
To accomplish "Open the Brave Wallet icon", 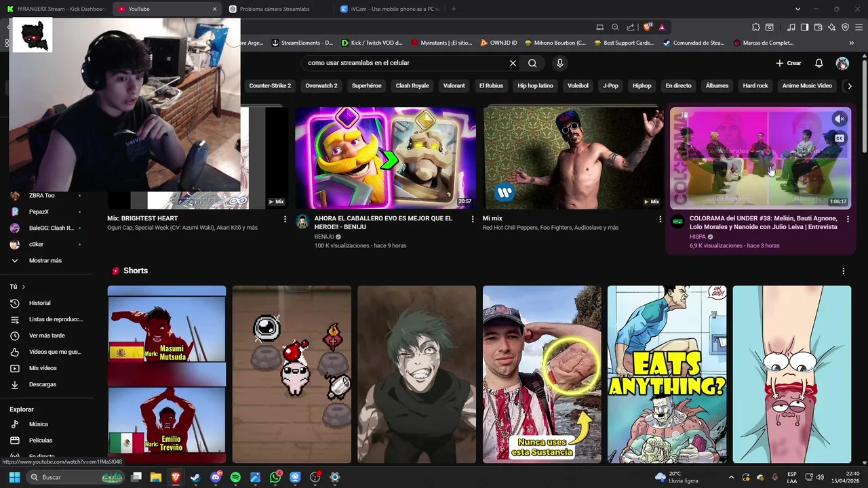I will [818, 27].
